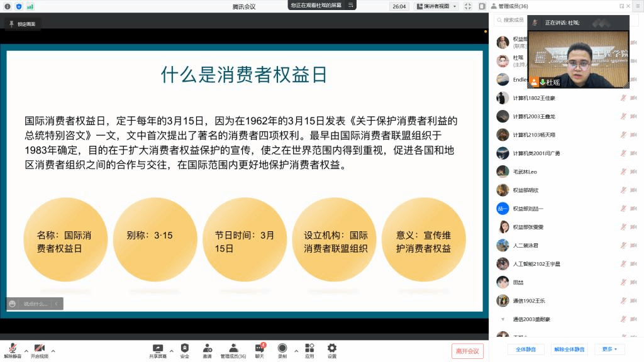Open the menu on the screen-viewing banner
644x362 pixels.
351,5
